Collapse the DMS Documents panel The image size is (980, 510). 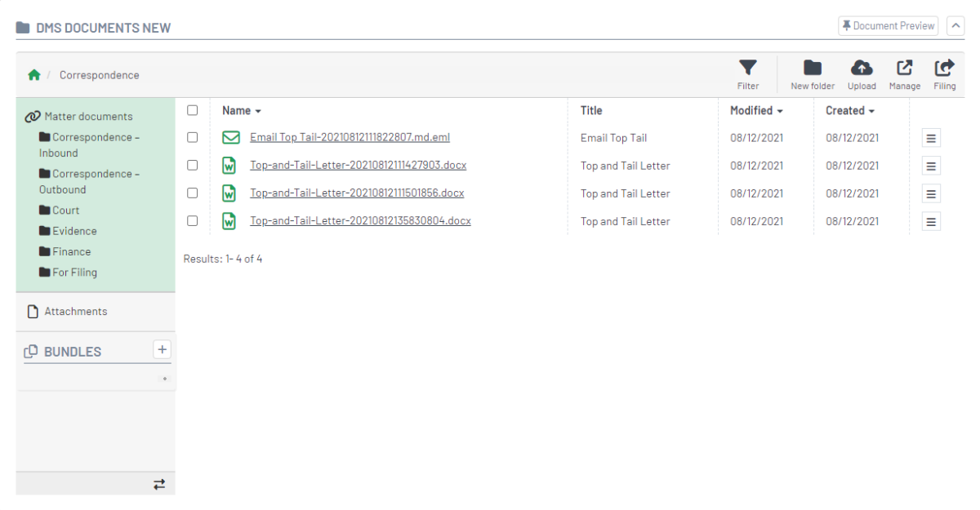pyautogui.click(x=955, y=26)
